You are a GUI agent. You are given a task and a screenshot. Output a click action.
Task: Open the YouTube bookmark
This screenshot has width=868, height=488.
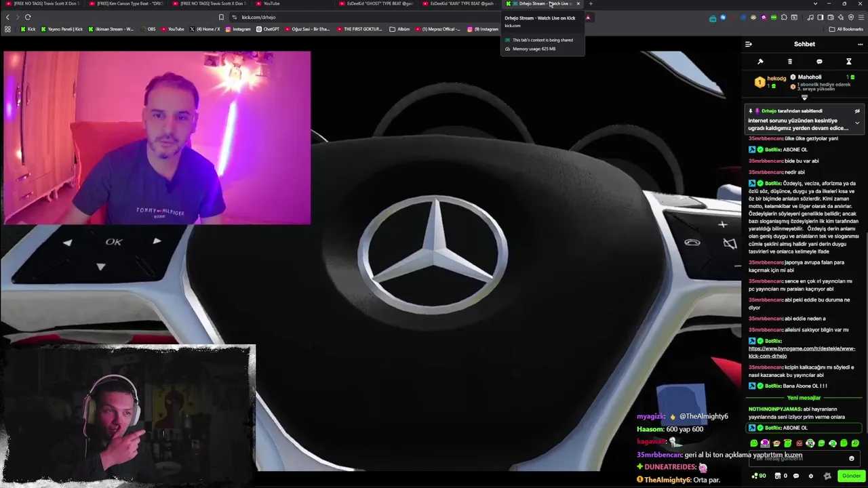point(172,29)
